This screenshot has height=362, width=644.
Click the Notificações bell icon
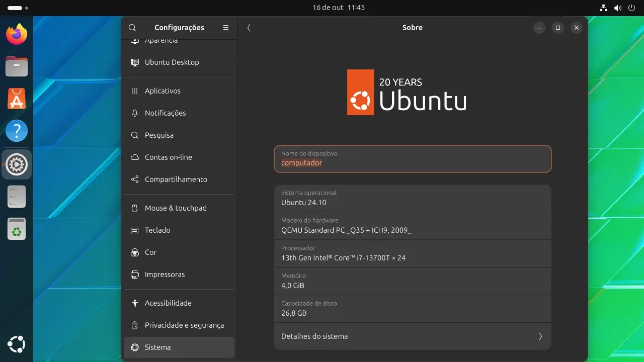click(134, 113)
